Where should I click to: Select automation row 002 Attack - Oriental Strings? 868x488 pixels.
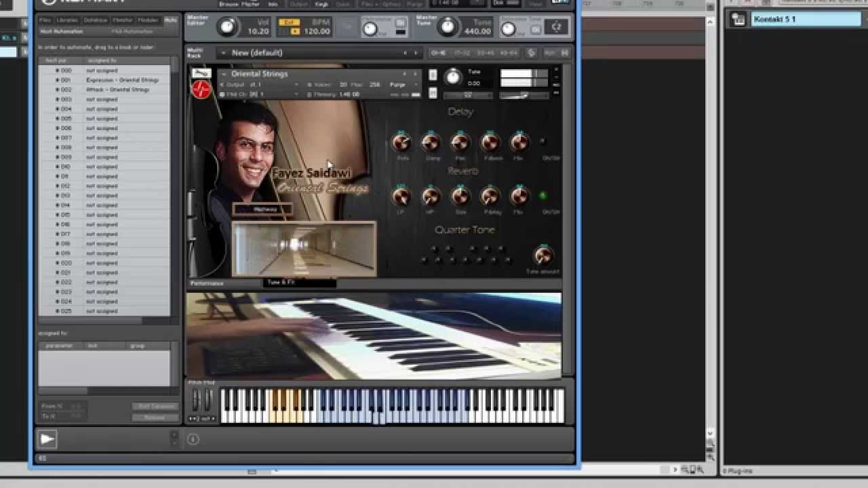coord(104,89)
